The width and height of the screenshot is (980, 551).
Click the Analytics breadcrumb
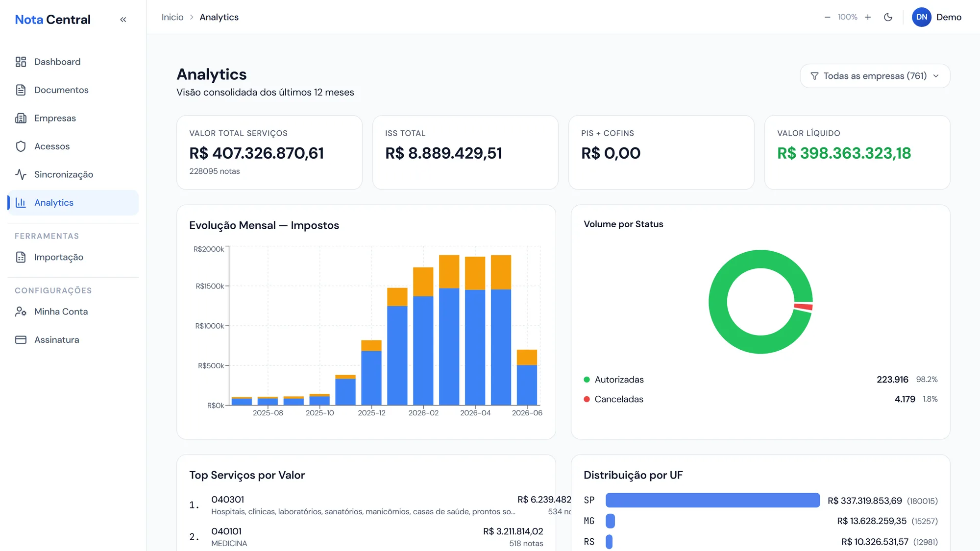pos(219,17)
